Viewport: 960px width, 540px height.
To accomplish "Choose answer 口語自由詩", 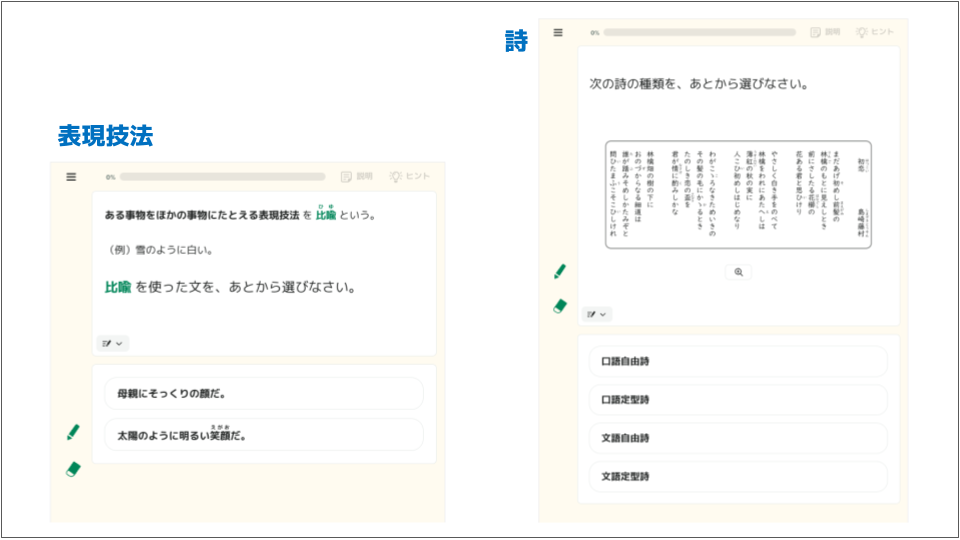I will (737, 361).
